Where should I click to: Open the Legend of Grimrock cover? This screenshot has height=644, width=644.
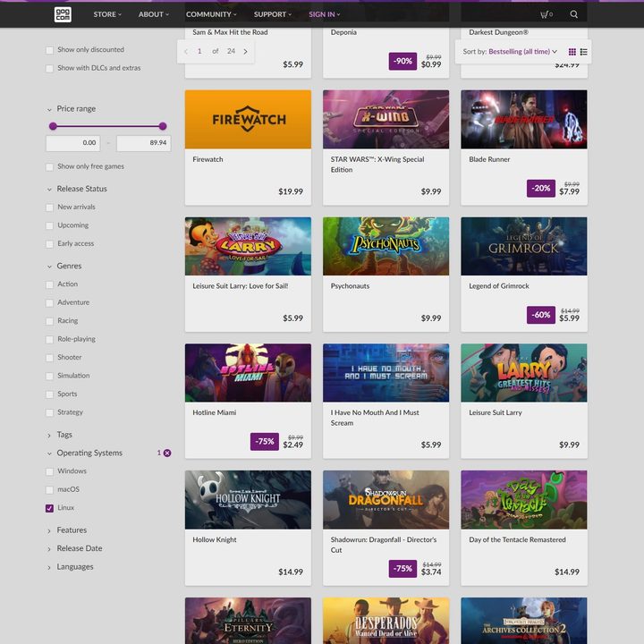click(x=524, y=247)
